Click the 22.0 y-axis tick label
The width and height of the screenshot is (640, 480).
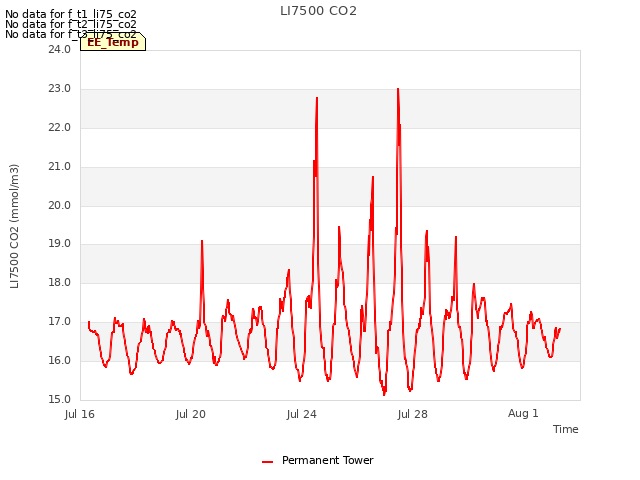point(59,127)
